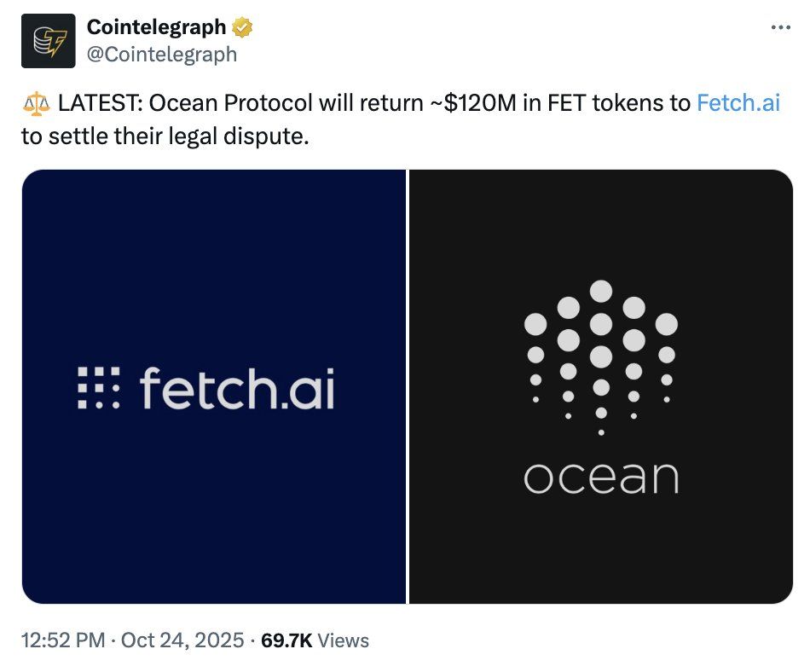Open the @Cointelegraph handle link
This screenshot has width=810, height=672.
pyautogui.click(x=162, y=55)
